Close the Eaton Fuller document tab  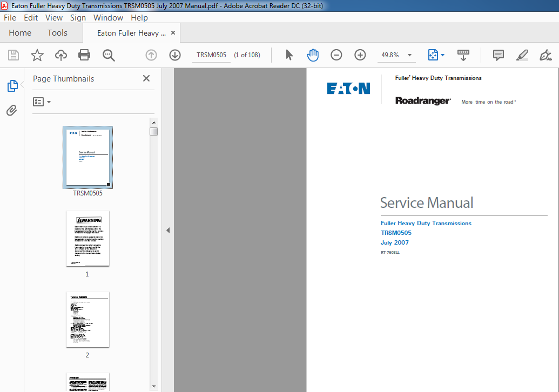pyautogui.click(x=173, y=33)
